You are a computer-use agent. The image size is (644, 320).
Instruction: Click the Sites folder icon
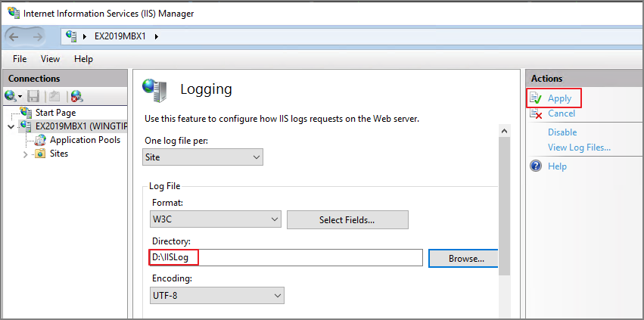point(40,154)
